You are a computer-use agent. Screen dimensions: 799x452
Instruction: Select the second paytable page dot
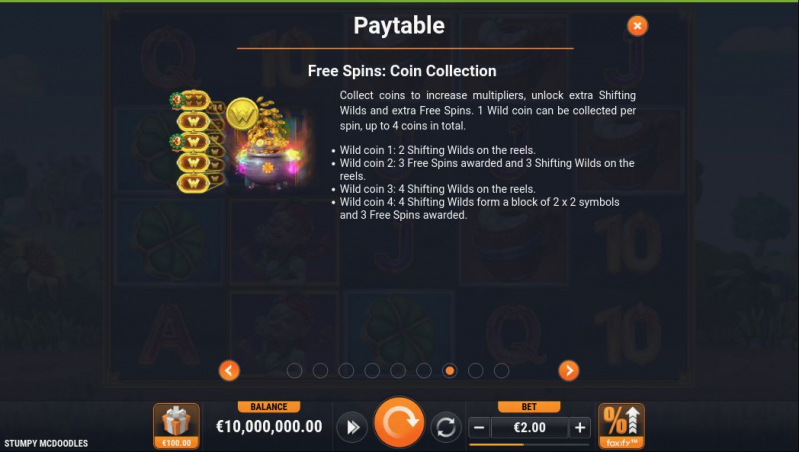point(320,370)
